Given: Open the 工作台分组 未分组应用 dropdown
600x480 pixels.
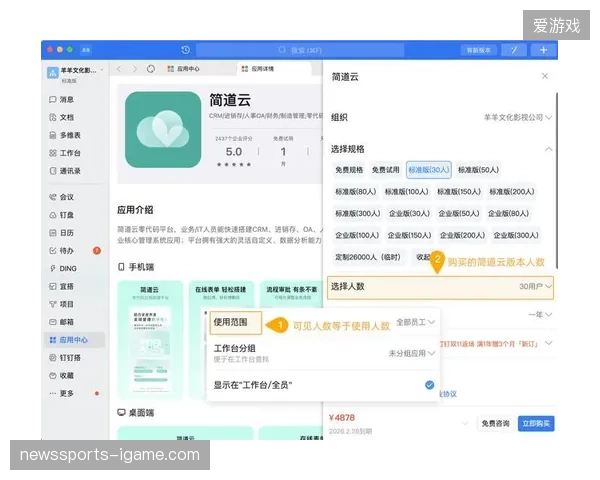Looking at the screenshot, I should pos(412,353).
